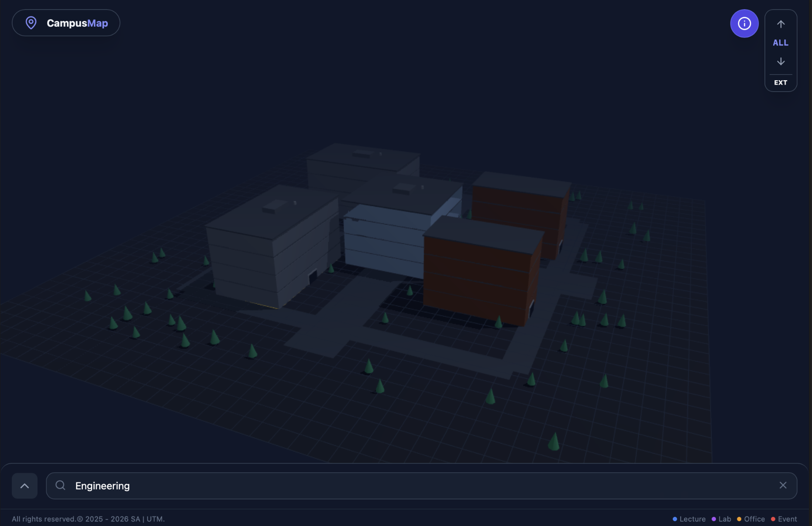Click the search magnifier icon

point(61,485)
